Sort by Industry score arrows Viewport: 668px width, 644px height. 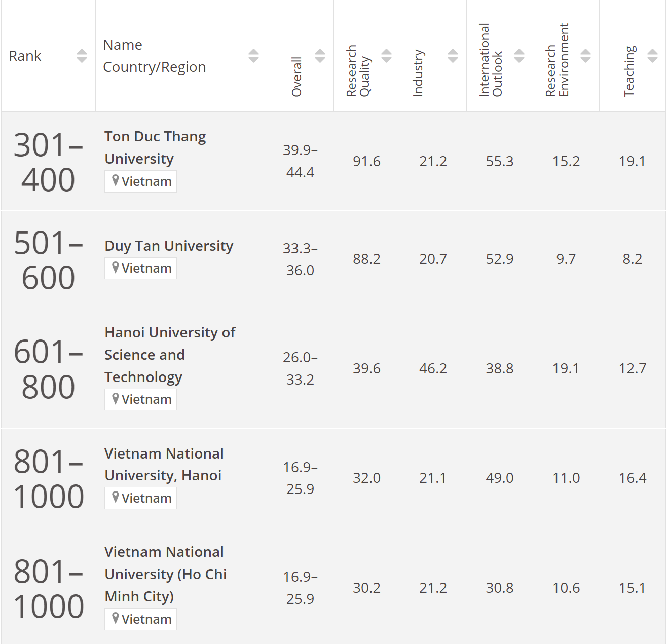pyautogui.click(x=453, y=56)
